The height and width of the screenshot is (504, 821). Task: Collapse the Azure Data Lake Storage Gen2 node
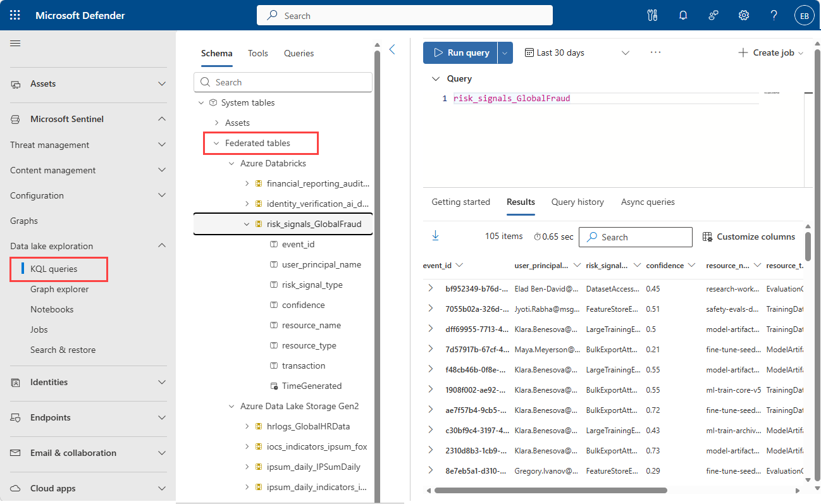pyautogui.click(x=231, y=406)
